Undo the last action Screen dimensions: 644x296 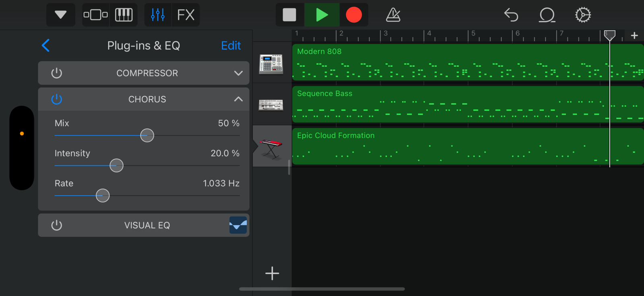(x=511, y=15)
